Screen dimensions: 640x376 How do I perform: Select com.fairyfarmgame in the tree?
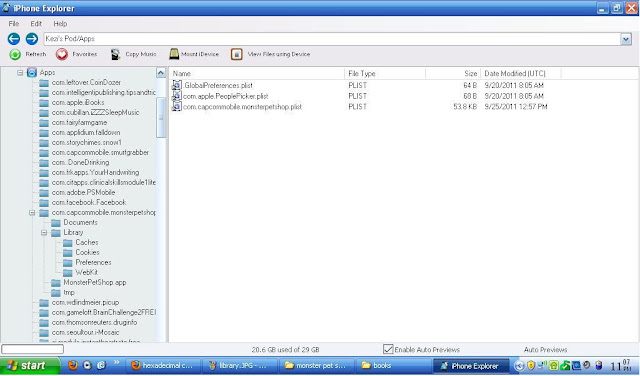[x=79, y=122]
